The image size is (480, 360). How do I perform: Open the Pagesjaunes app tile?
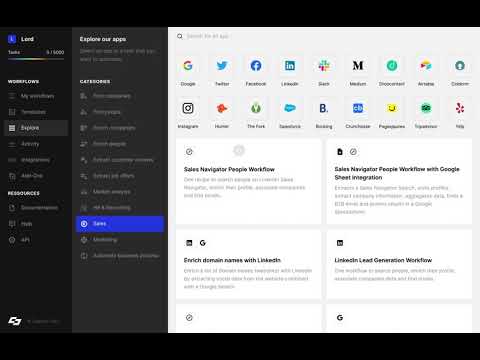392,113
